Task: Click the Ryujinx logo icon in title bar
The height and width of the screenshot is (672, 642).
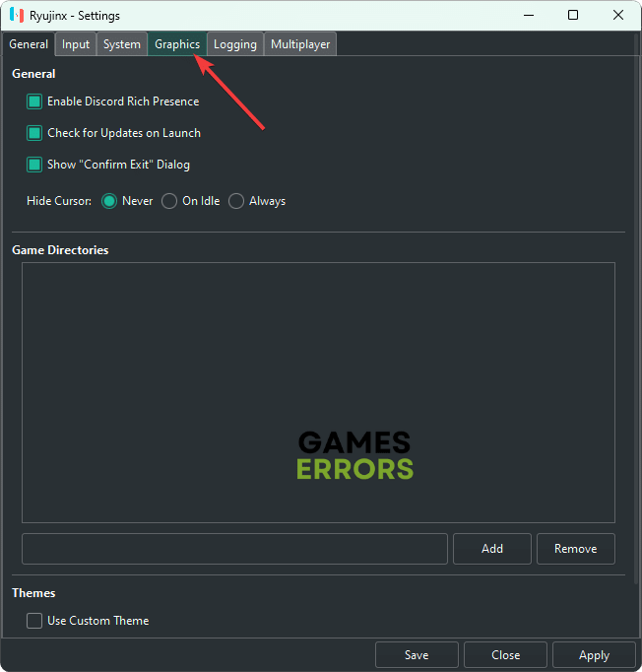Action: 17,16
